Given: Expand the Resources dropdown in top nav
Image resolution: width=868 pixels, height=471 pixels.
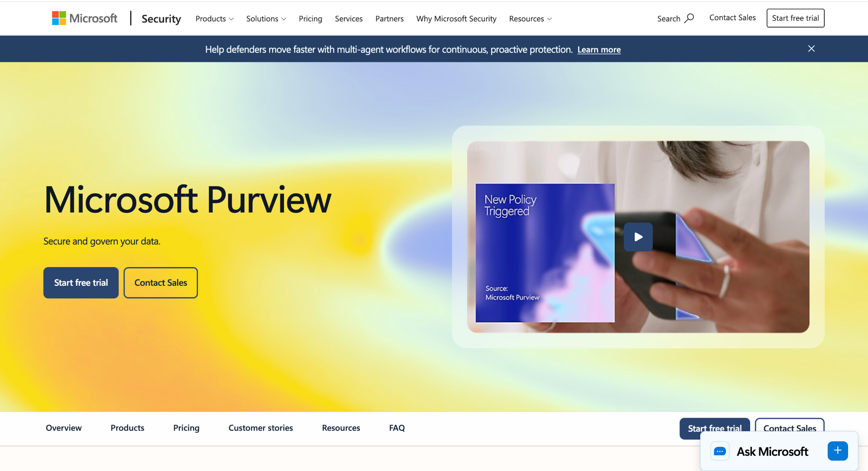Looking at the screenshot, I should (x=530, y=19).
